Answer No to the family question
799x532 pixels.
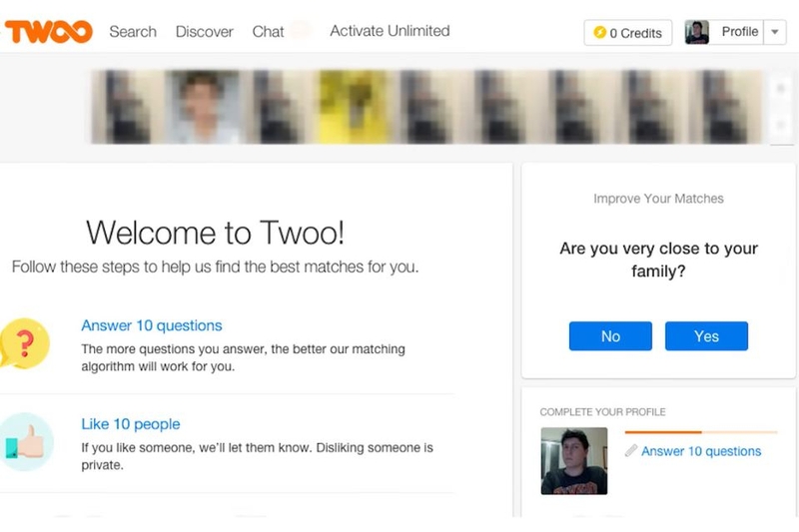click(x=610, y=336)
